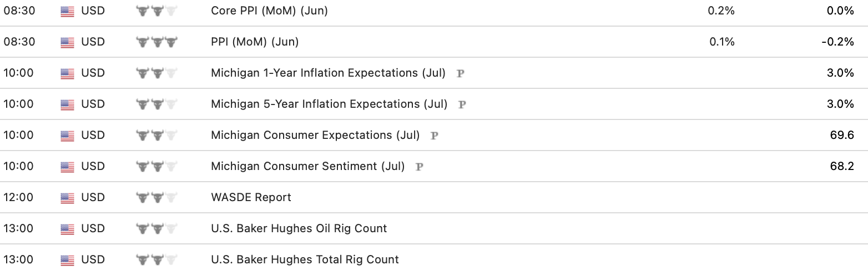Viewport: 868px width, 280px height.
Task: Click the bull volatility icons in the Core PPI row
Action: tap(157, 11)
